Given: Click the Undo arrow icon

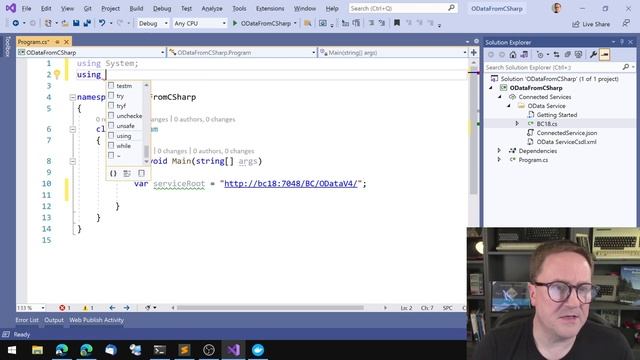Looking at the screenshot, I should 102,24.
